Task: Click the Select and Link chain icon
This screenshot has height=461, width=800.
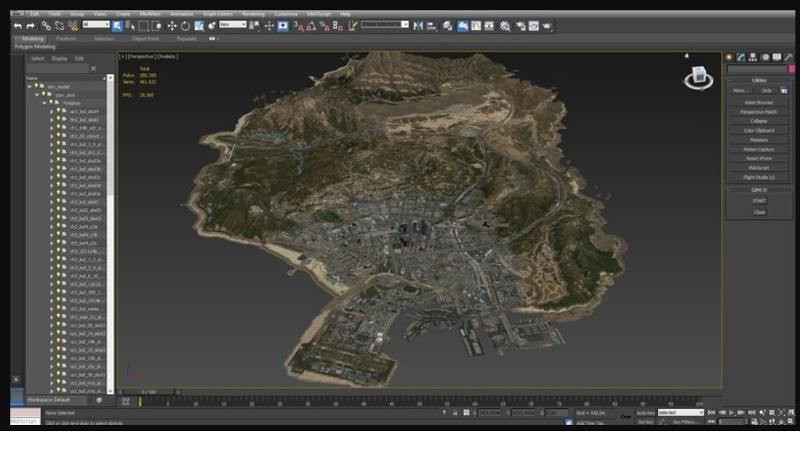Action: tap(46, 25)
